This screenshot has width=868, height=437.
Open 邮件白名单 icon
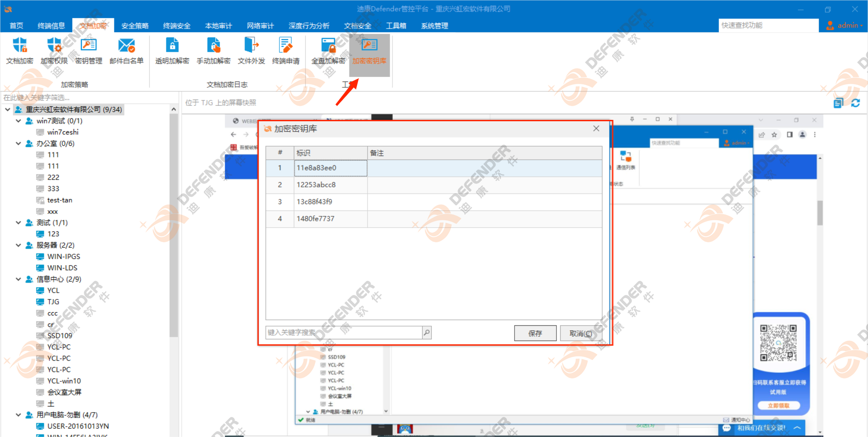tap(126, 46)
